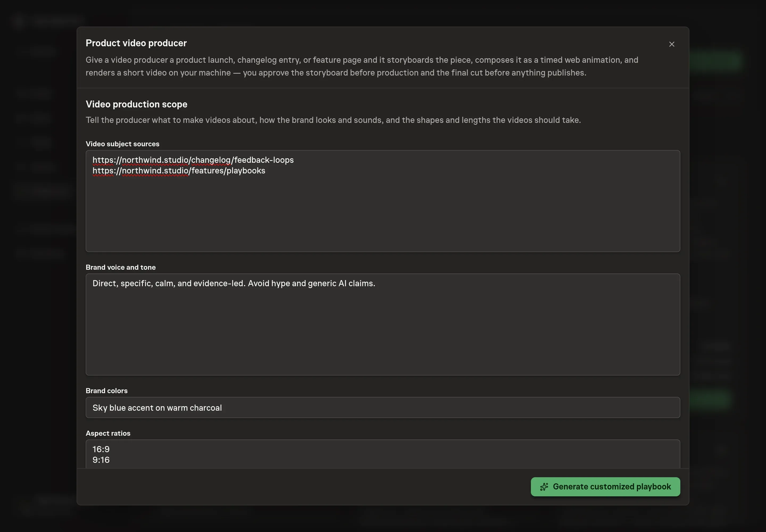The image size is (766, 532).
Task: Focus the Aspect ratios text area
Action: tap(383, 454)
